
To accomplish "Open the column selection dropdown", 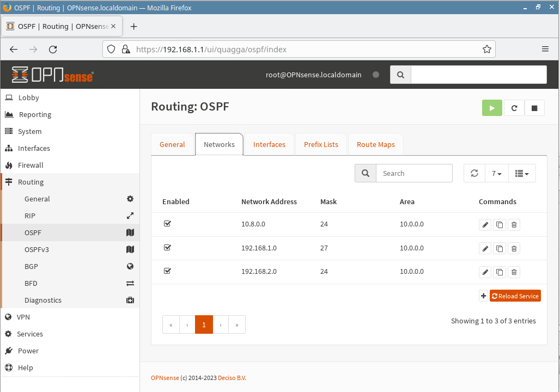I will click(522, 173).
